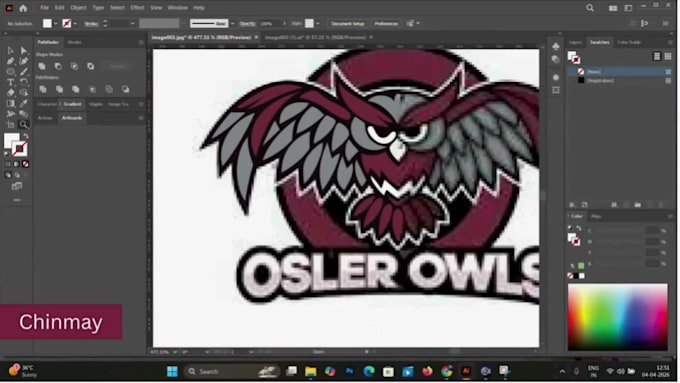The image size is (680, 383).
Task: Set color mode to Color in toolbox
Action: click(8, 164)
